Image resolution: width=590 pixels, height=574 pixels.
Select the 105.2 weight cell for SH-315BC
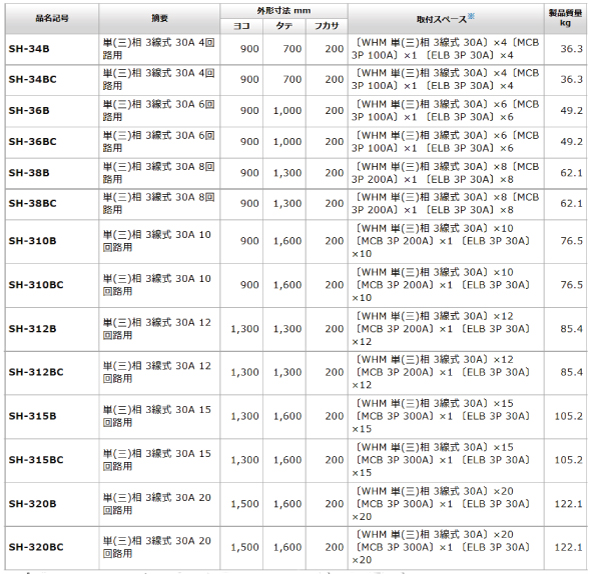pyautogui.click(x=569, y=460)
